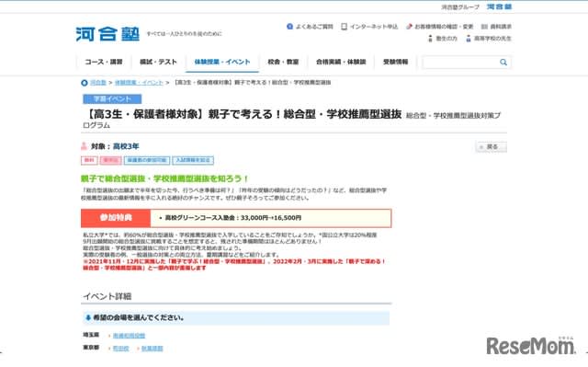Open the 受験情報 menu
This screenshot has height=367, width=588.
(396, 62)
